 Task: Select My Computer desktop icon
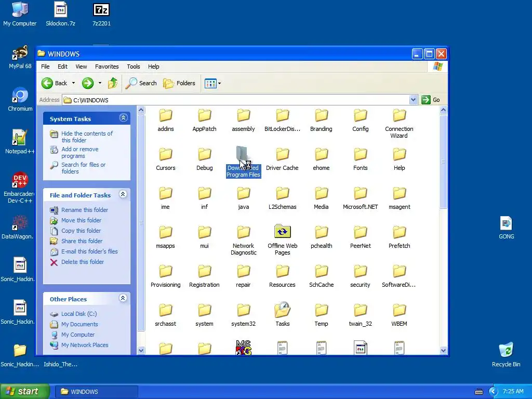[20, 14]
